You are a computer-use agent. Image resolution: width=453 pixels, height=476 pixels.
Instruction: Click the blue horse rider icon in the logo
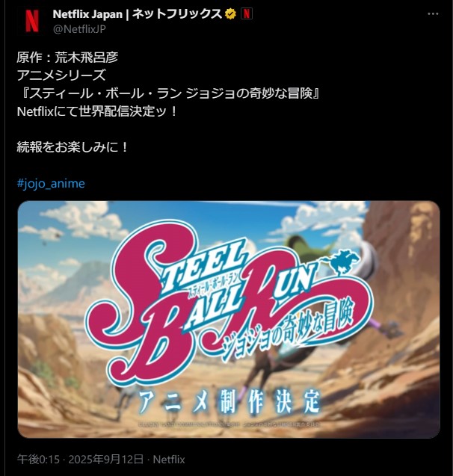(x=343, y=262)
